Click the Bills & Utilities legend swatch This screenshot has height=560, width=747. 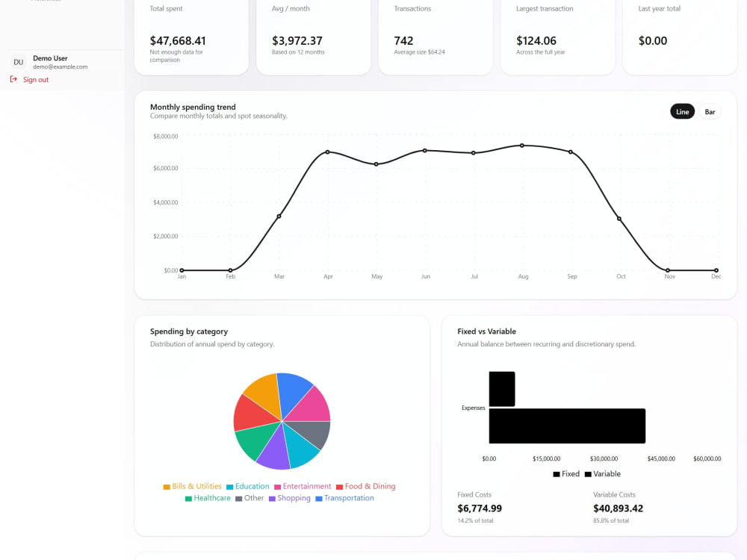(x=167, y=487)
